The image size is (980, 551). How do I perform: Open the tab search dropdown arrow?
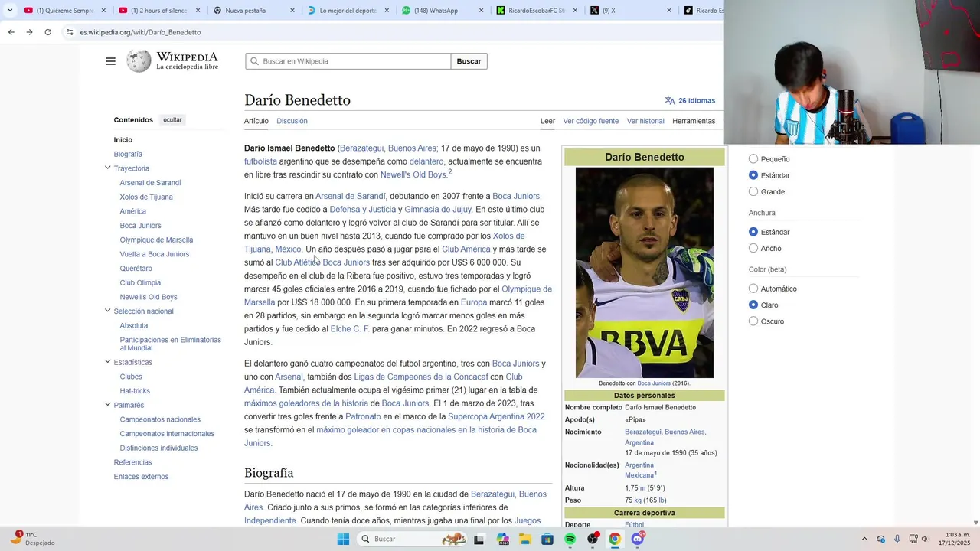tap(8, 11)
